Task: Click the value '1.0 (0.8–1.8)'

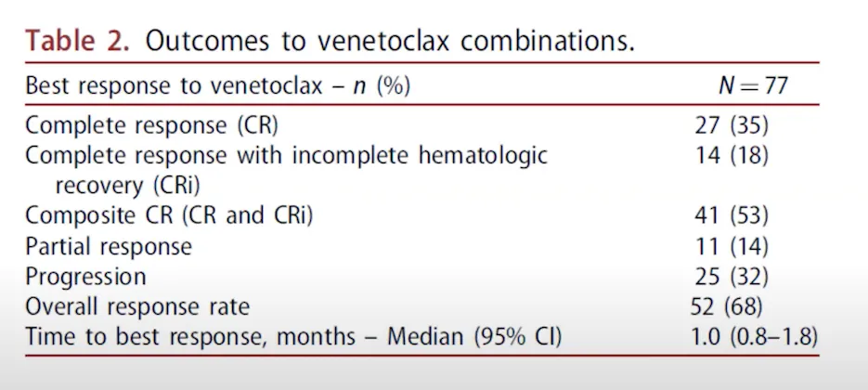Action: pyautogui.click(x=752, y=337)
